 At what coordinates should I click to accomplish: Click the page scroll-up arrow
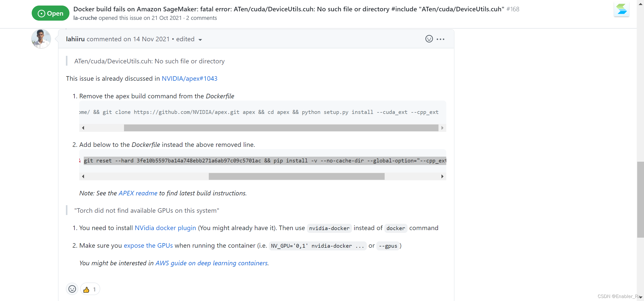click(640, 4)
